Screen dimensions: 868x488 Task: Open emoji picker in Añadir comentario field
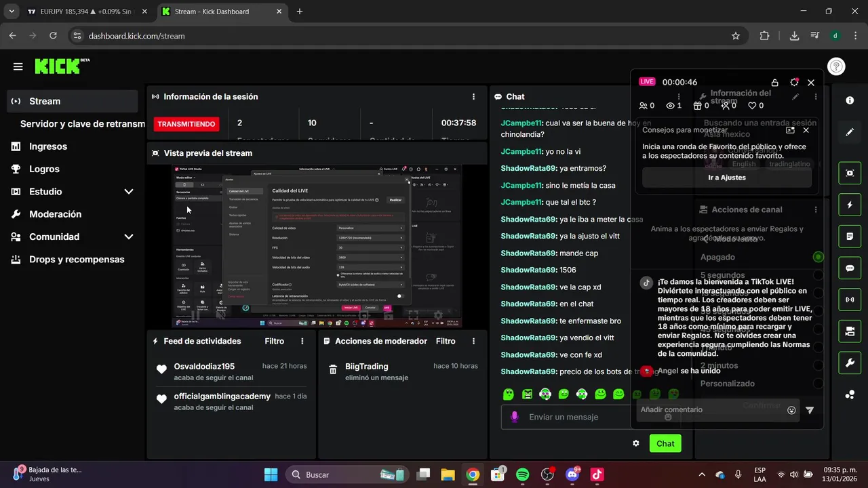tap(791, 410)
